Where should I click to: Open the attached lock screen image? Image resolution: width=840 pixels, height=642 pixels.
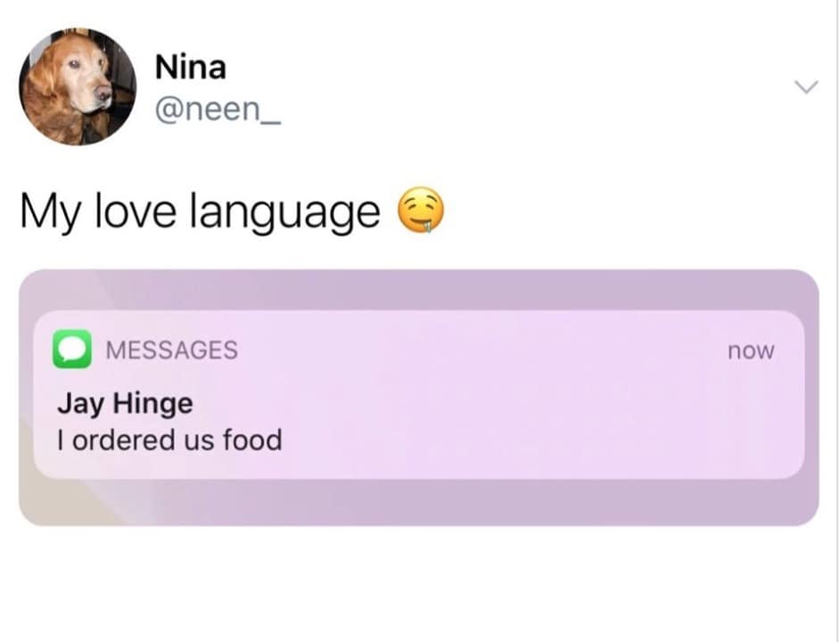[419, 398]
